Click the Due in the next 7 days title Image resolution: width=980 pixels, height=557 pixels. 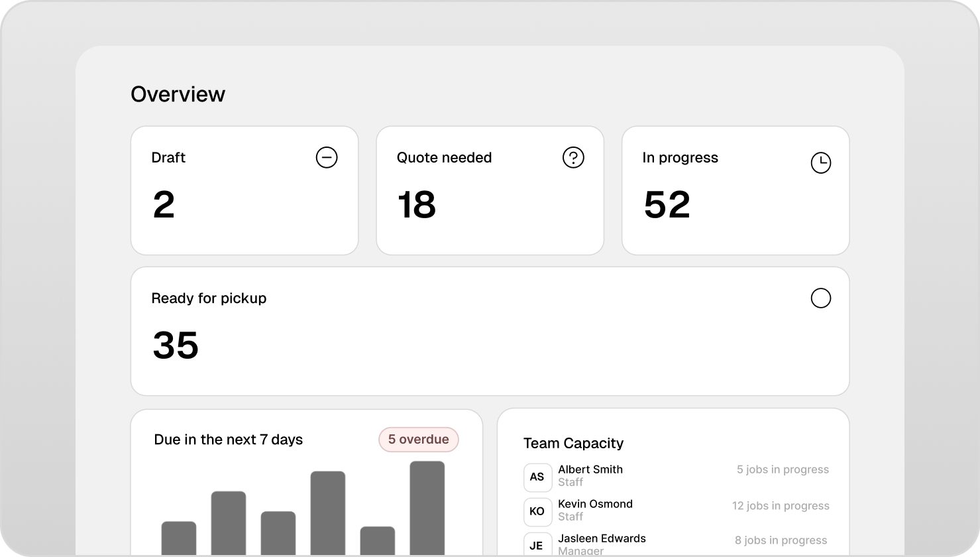[227, 439]
